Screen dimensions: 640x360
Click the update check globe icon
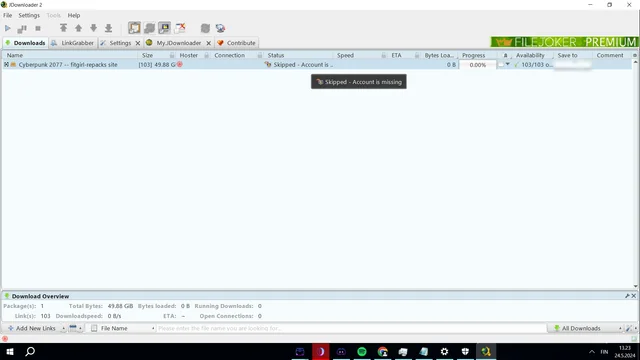(220, 28)
